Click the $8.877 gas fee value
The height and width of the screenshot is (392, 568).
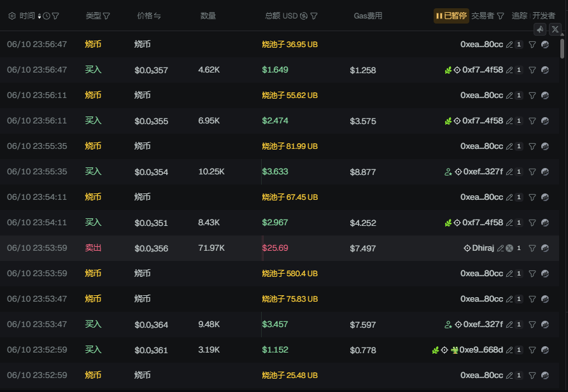point(362,172)
